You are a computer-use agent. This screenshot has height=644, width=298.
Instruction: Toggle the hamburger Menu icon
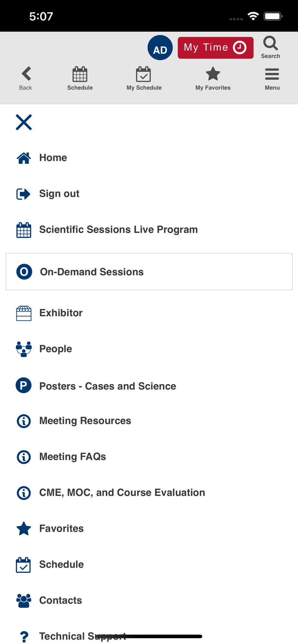pyautogui.click(x=272, y=74)
